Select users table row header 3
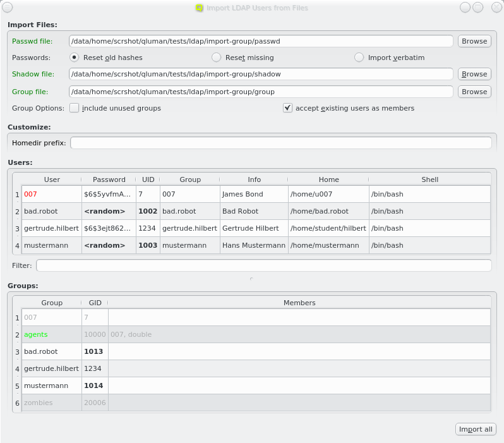The width and height of the screenshot is (504, 443). (x=17, y=228)
